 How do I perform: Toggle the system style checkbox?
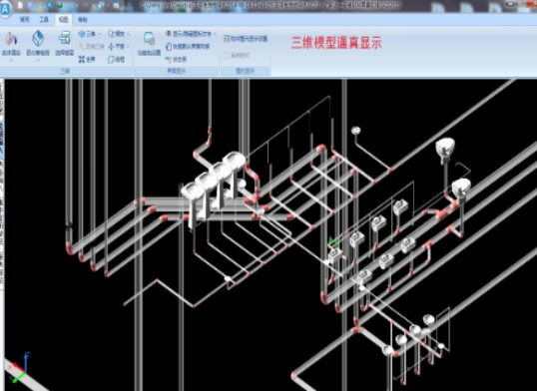(x=226, y=56)
